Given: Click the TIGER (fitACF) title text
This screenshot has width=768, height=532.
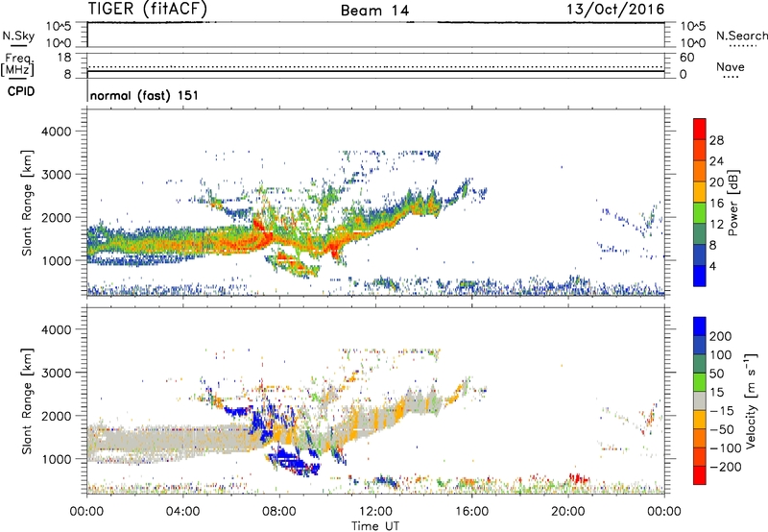Looking at the screenshot, I should pyautogui.click(x=148, y=10).
